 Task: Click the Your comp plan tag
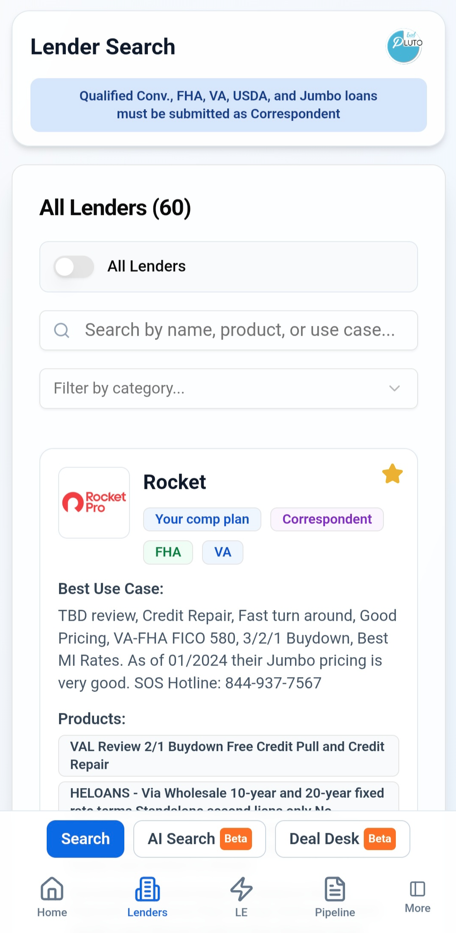[202, 519]
